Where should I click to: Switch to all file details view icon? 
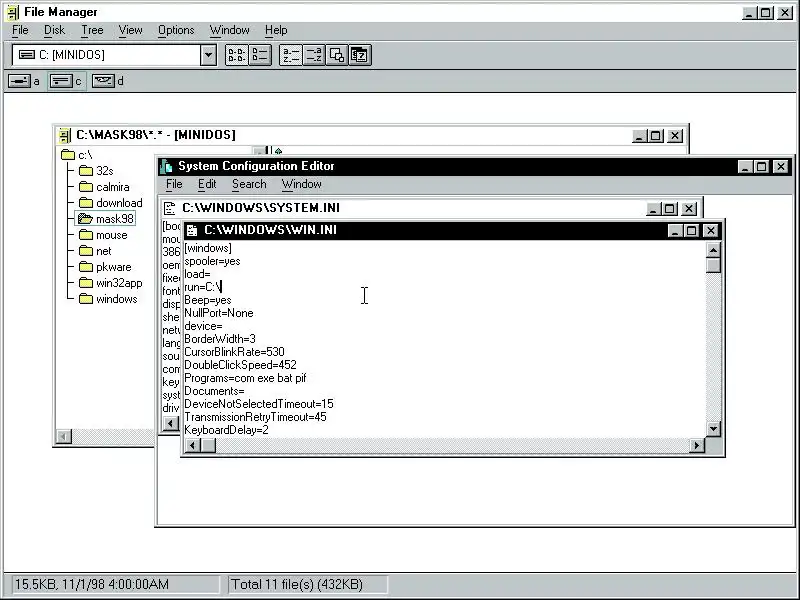coord(260,55)
